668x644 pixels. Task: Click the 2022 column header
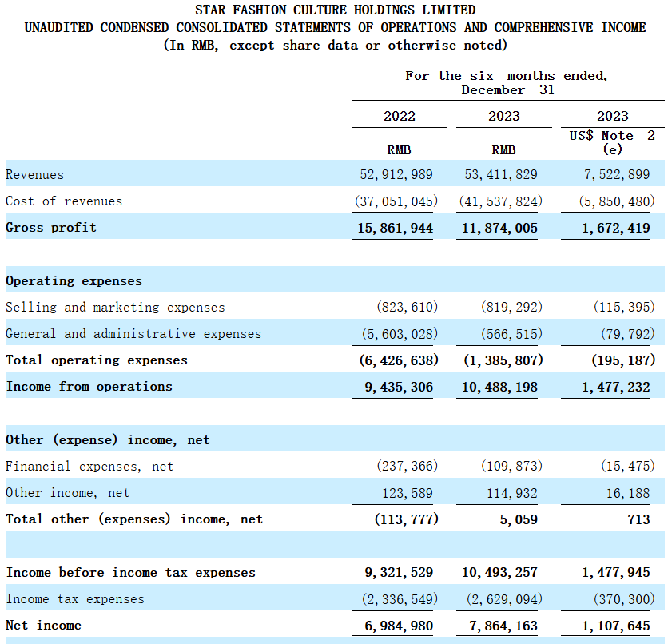click(400, 117)
